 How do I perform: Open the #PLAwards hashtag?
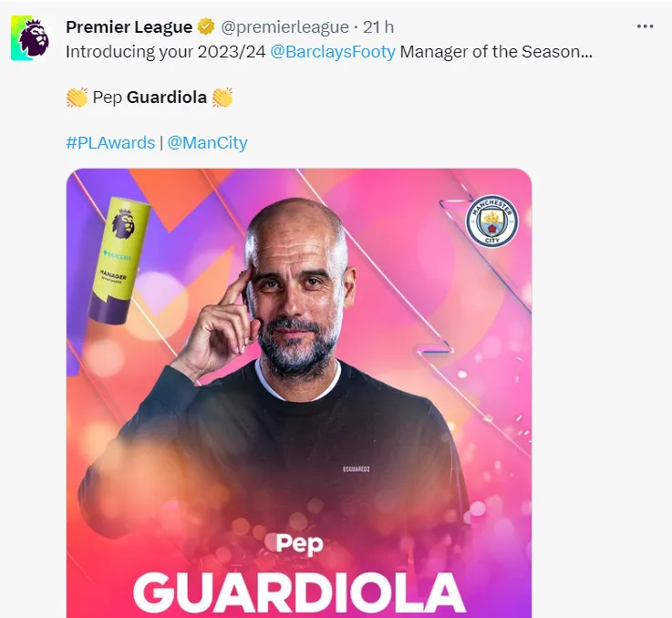(x=110, y=143)
